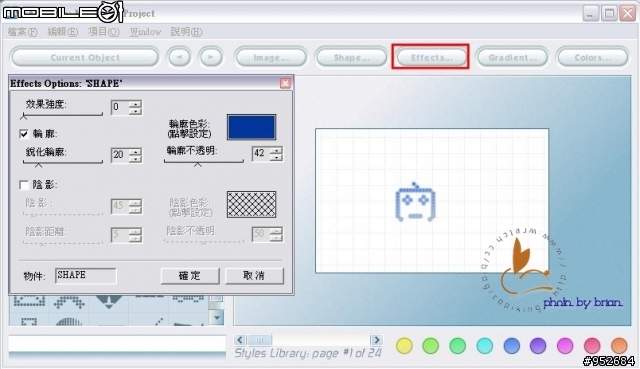Decrease 輪廓不透明 with the spinner down arrow
Screen dimensions: 640x369
pyautogui.click(x=276, y=157)
